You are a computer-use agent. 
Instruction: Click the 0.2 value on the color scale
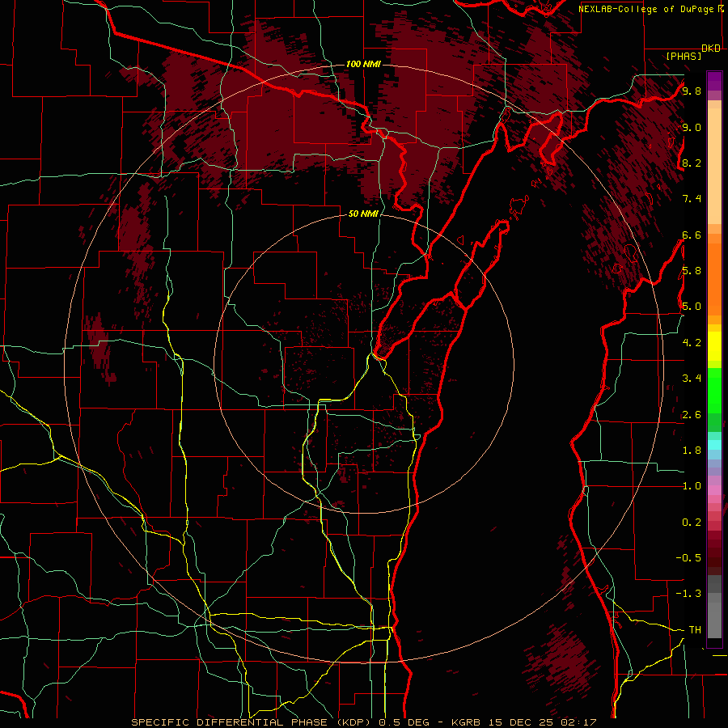[x=692, y=523]
